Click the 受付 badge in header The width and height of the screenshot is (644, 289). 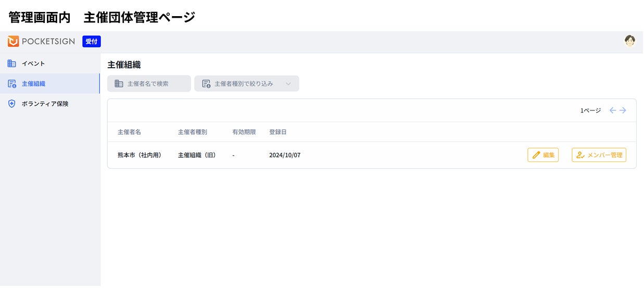[92, 42]
